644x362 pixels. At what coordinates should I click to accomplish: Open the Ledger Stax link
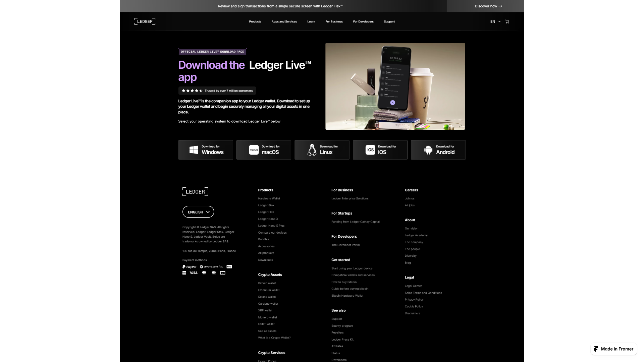[266, 205]
